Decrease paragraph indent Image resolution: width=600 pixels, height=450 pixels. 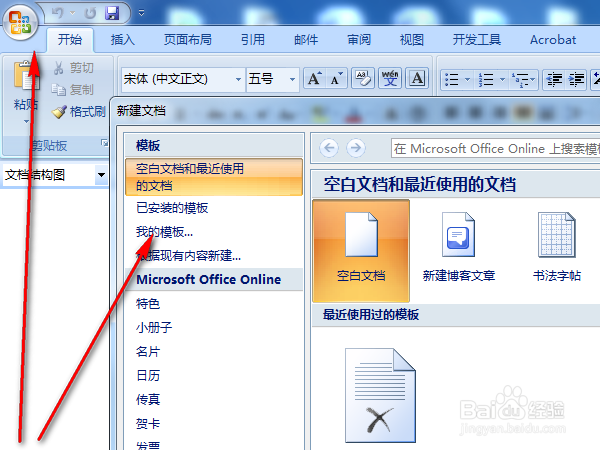554,80
